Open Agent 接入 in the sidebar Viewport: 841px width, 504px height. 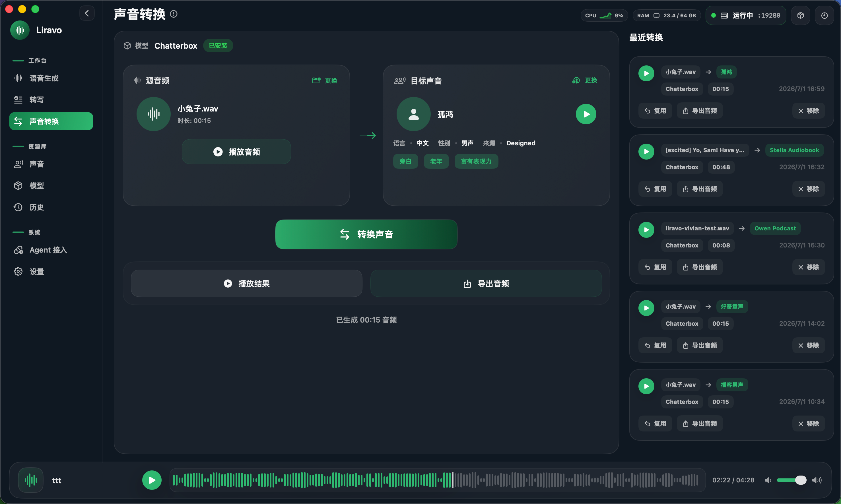pyautogui.click(x=51, y=250)
